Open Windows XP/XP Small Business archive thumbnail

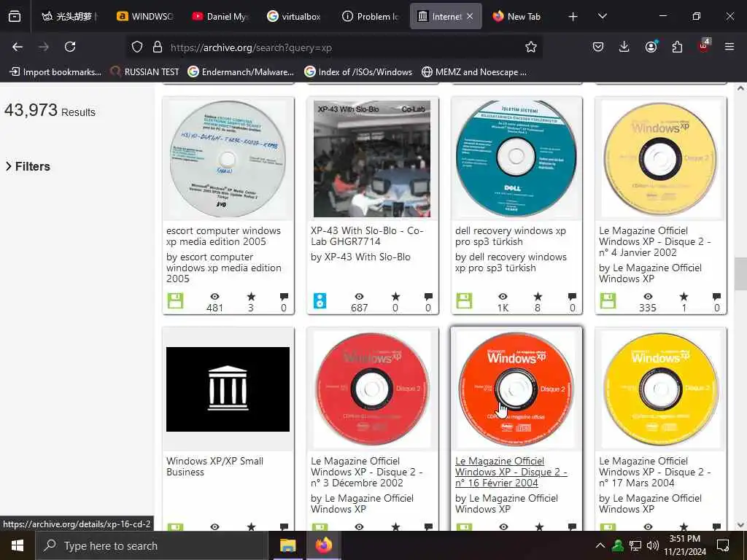pyautogui.click(x=228, y=389)
